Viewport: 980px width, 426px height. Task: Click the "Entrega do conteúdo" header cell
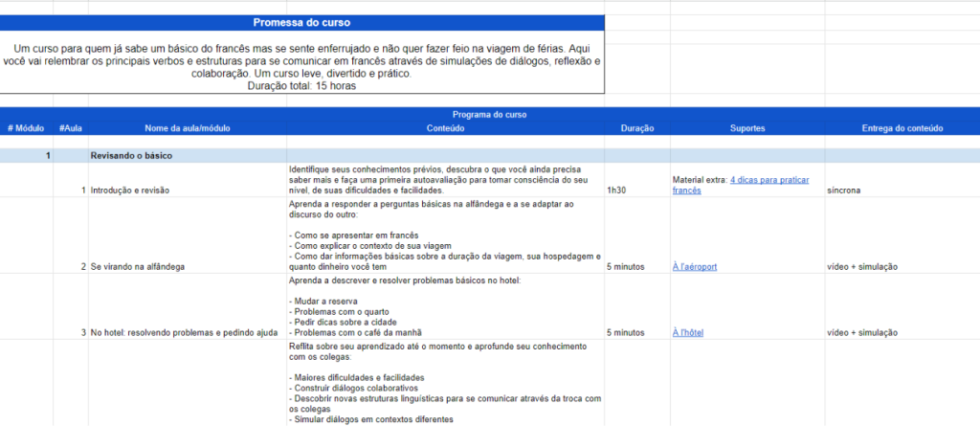[902, 127]
